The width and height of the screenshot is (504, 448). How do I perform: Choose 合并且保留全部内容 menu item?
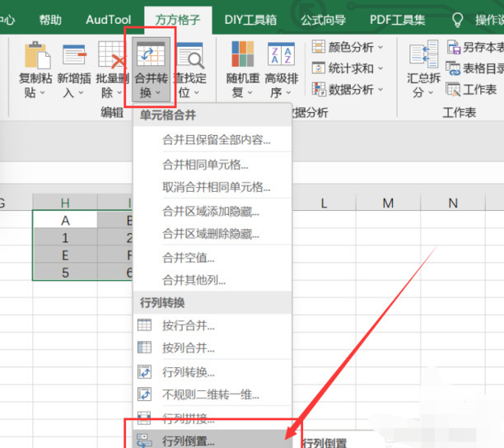[x=212, y=140]
